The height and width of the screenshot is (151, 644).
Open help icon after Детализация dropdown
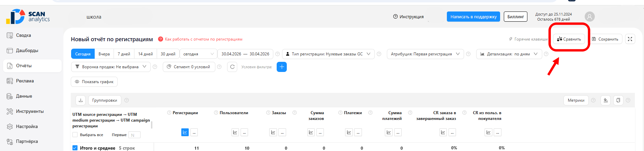pos(546,54)
